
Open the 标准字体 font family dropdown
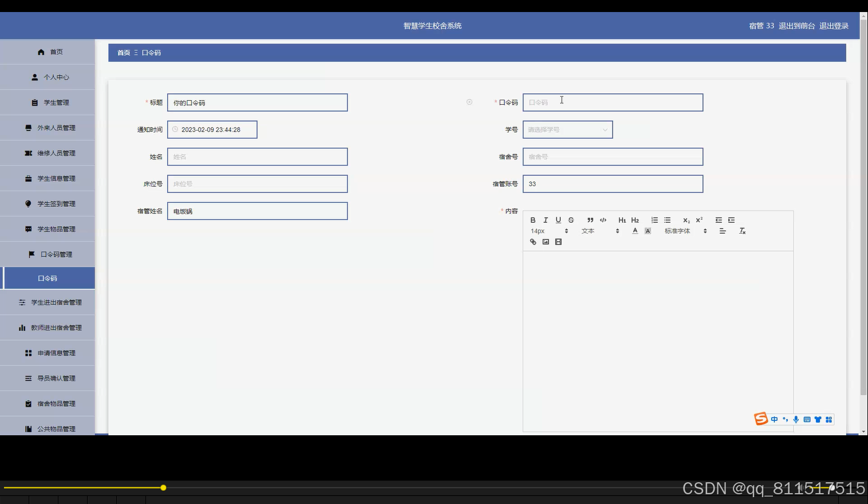tap(685, 231)
